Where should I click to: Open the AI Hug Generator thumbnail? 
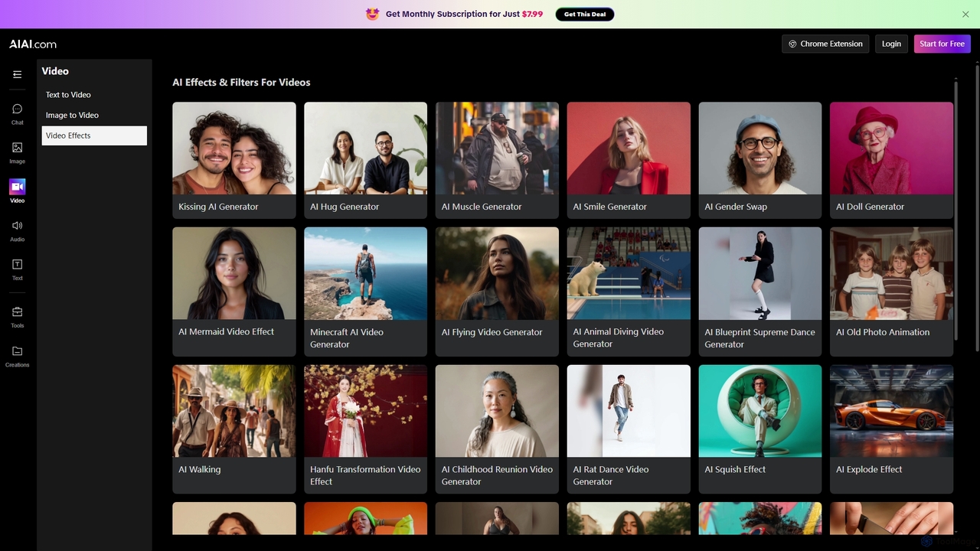click(365, 148)
